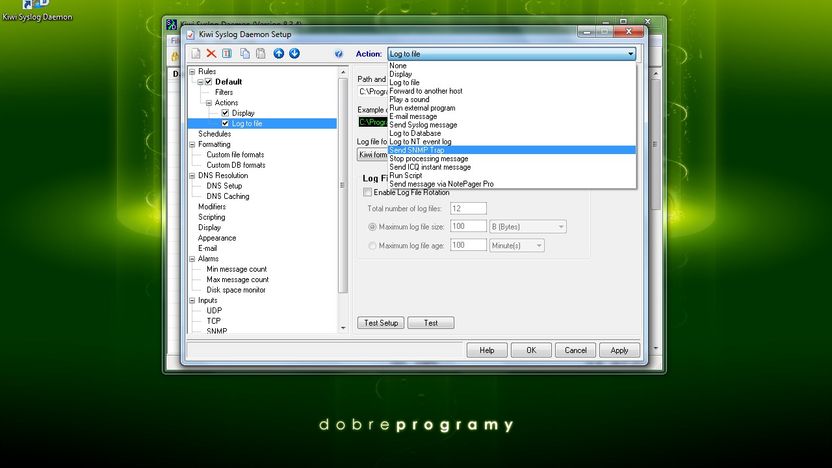The height and width of the screenshot is (468, 832).
Task: Choose Stop processing message action
Action: 512,159
